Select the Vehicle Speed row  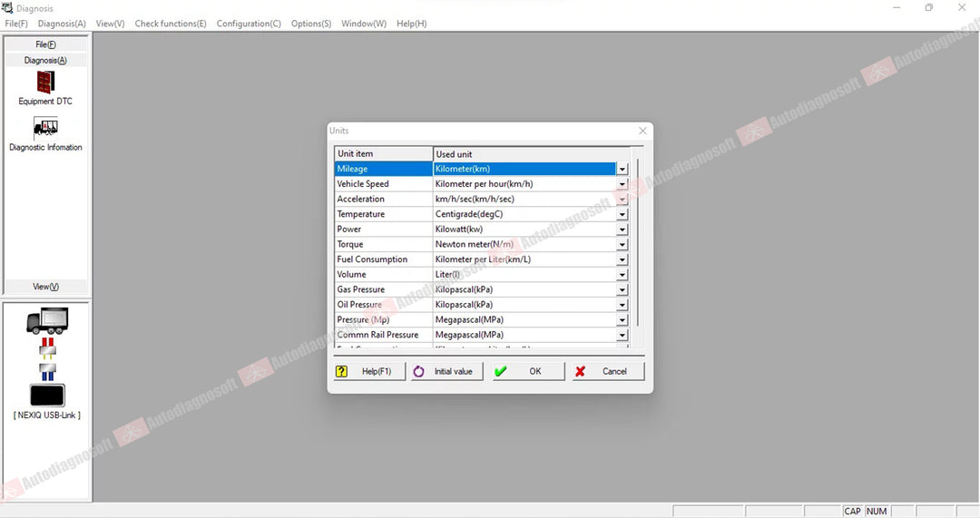point(481,184)
